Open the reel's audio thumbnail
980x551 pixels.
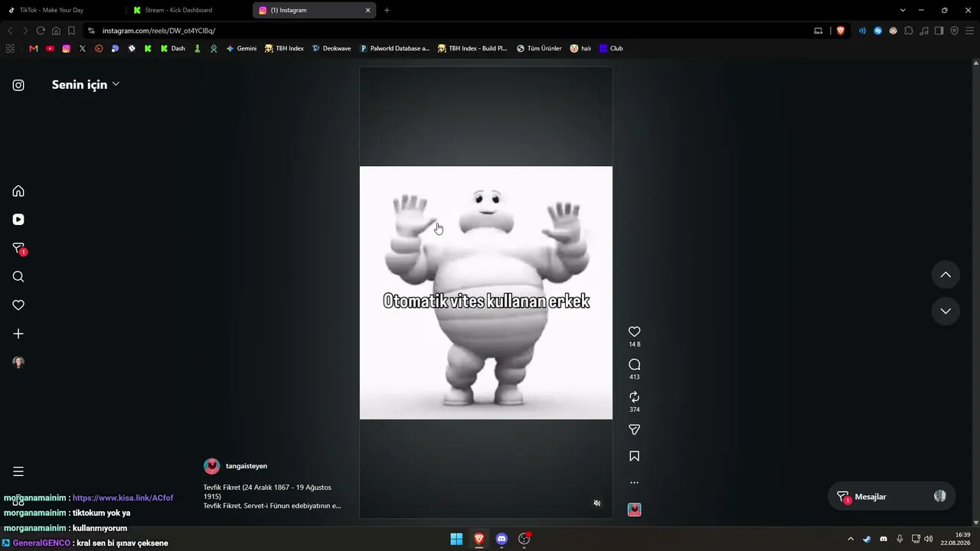coord(634,510)
